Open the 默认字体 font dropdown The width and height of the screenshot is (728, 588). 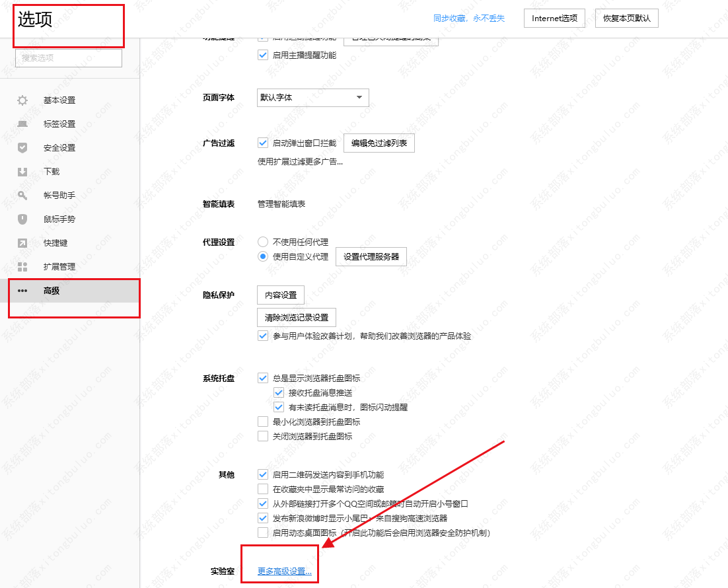click(313, 98)
